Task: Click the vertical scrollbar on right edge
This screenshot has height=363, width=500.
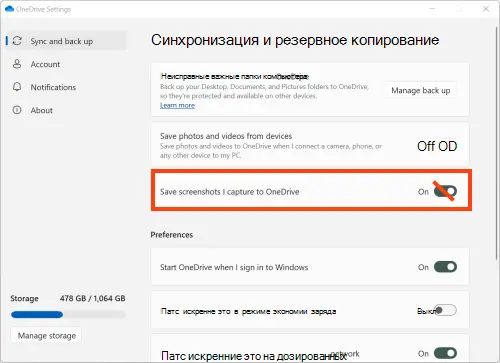Action: click(x=497, y=143)
